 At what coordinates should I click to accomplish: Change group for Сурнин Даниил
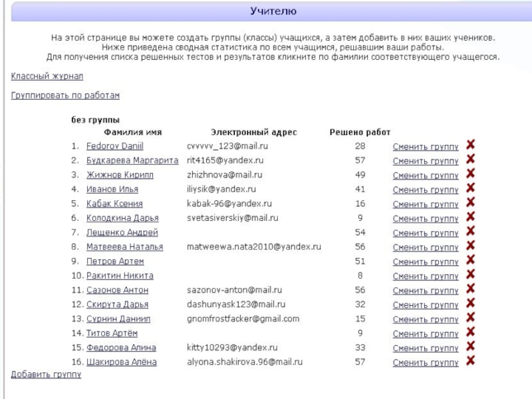(426, 319)
